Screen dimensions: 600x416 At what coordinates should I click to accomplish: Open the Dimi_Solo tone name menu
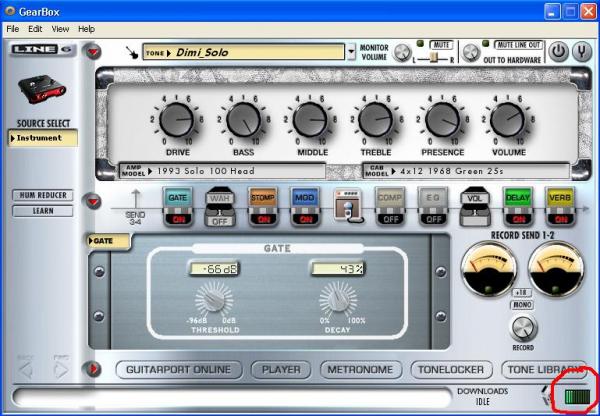[243, 52]
